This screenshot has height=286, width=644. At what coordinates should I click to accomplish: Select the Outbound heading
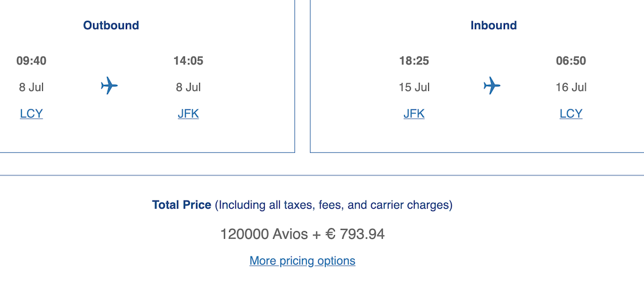(111, 26)
